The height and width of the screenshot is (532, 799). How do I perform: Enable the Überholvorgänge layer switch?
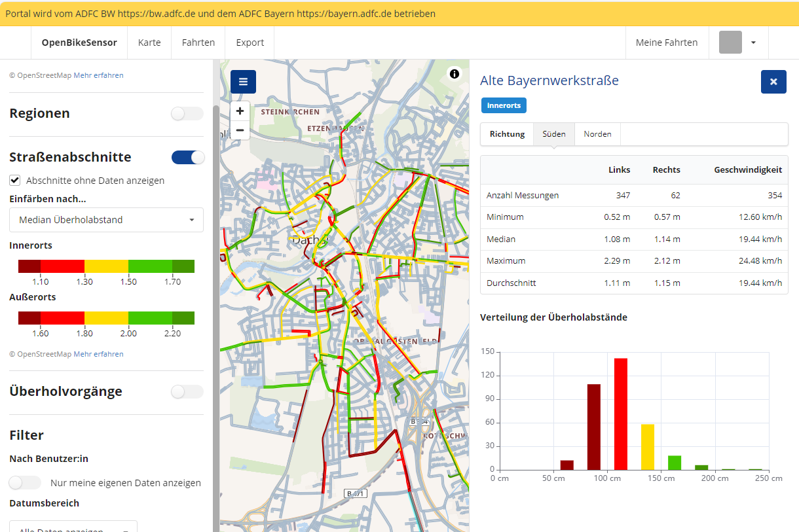(x=187, y=391)
